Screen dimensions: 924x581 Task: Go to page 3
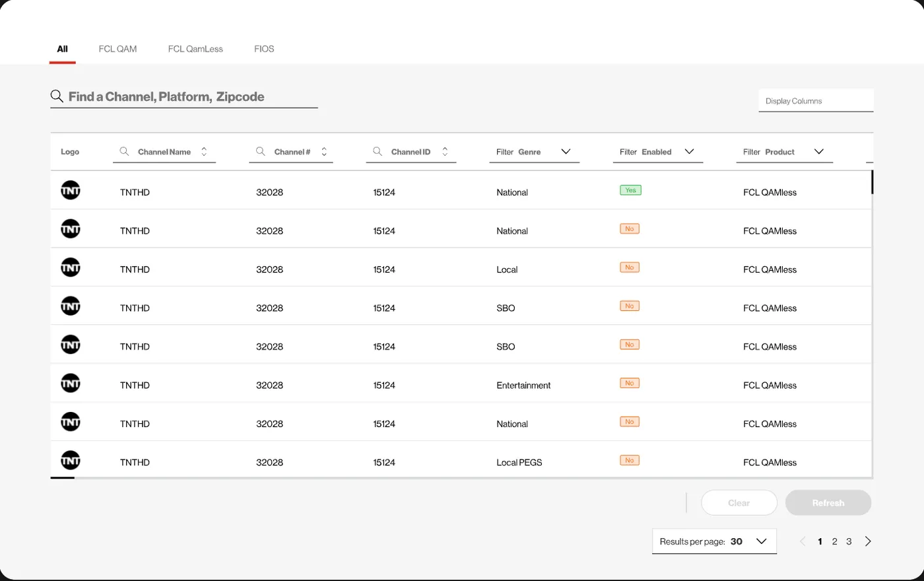tap(849, 541)
